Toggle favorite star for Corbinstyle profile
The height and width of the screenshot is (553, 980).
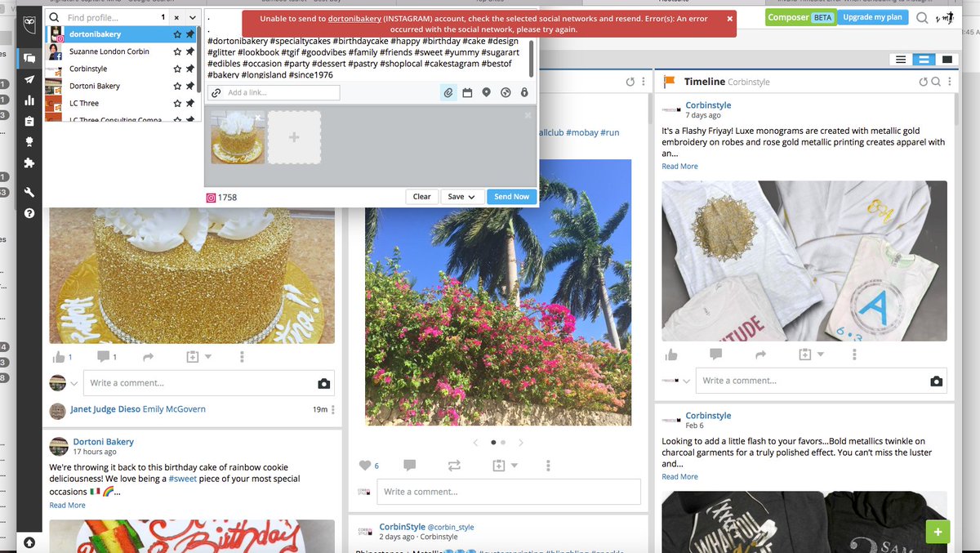[x=177, y=69]
